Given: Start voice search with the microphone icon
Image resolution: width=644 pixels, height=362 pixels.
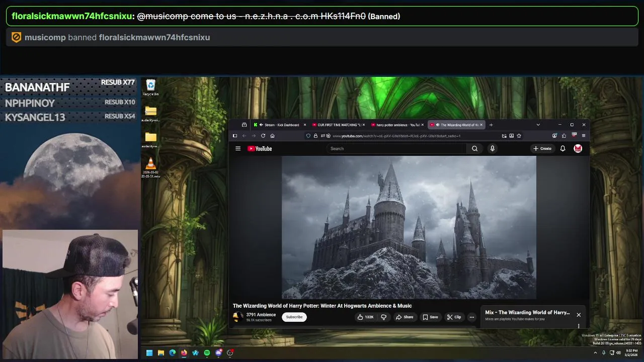Looking at the screenshot, I should point(492,148).
